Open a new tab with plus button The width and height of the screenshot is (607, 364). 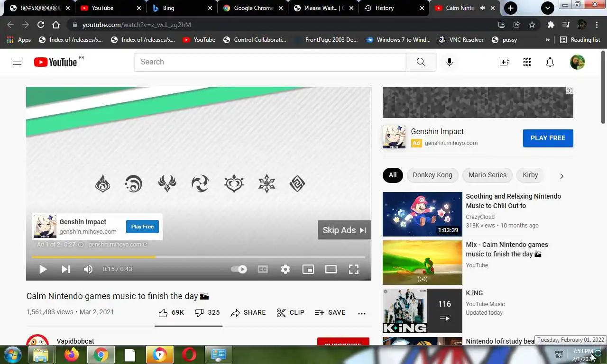(x=511, y=8)
